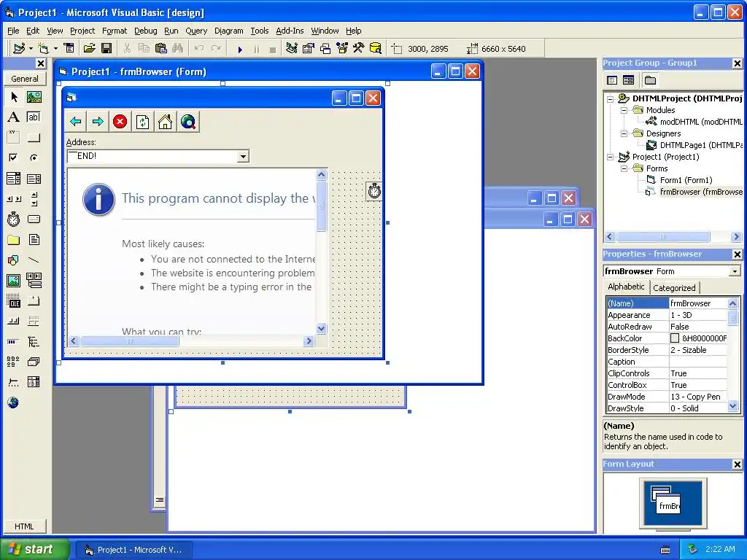This screenshot has height=560, width=747.
Task: Open the Debug menu
Action: [x=145, y=31]
